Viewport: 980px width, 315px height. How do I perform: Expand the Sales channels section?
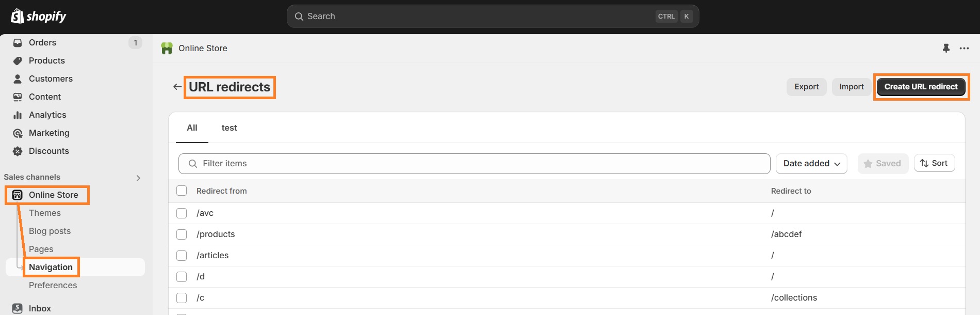click(x=138, y=178)
